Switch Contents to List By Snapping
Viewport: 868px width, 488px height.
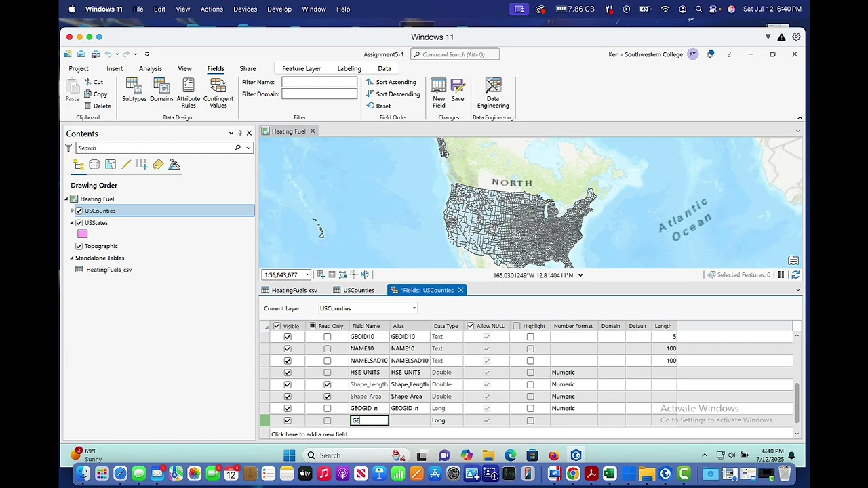point(142,165)
